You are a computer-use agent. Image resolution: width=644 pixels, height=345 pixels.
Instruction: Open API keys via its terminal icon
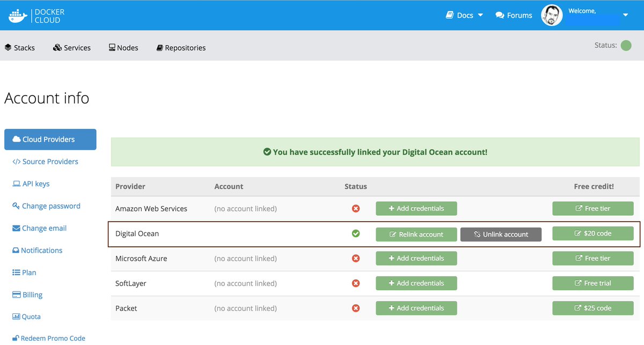(x=17, y=183)
